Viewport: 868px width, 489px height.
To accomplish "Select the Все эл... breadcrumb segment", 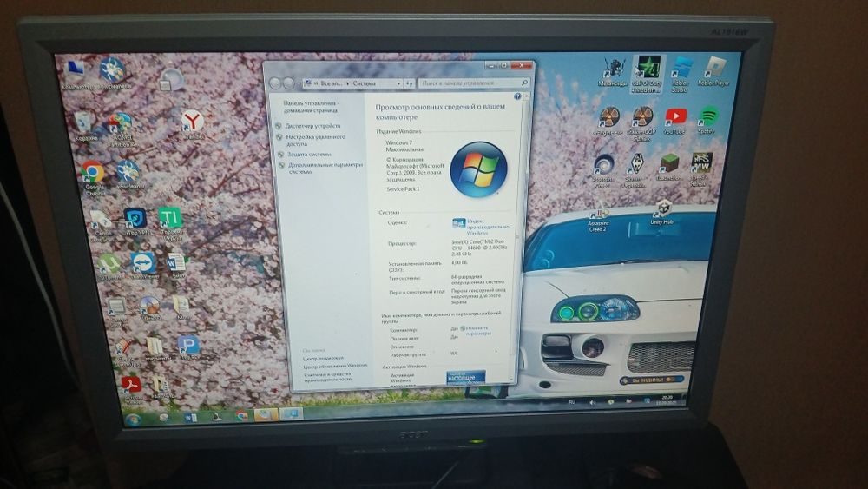I will (x=332, y=83).
